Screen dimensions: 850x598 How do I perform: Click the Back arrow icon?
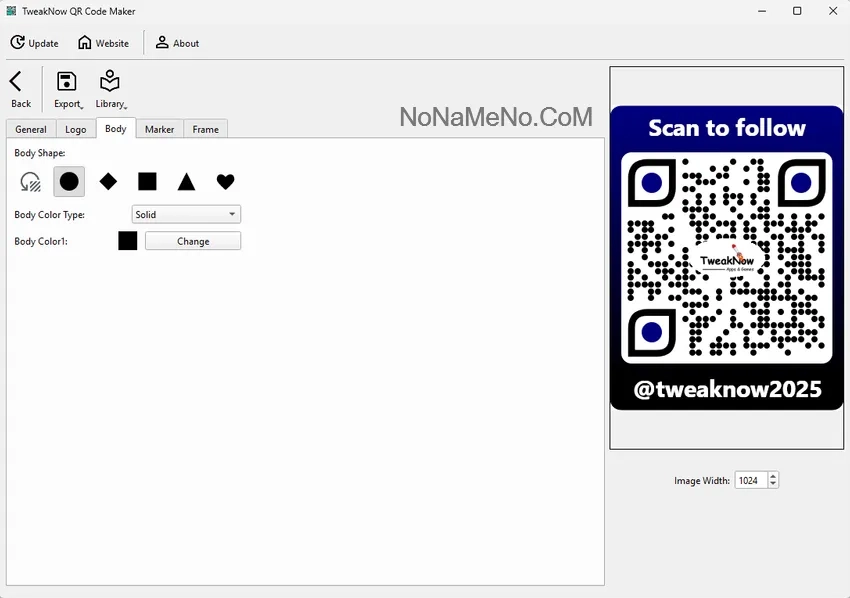coord(17,82)
